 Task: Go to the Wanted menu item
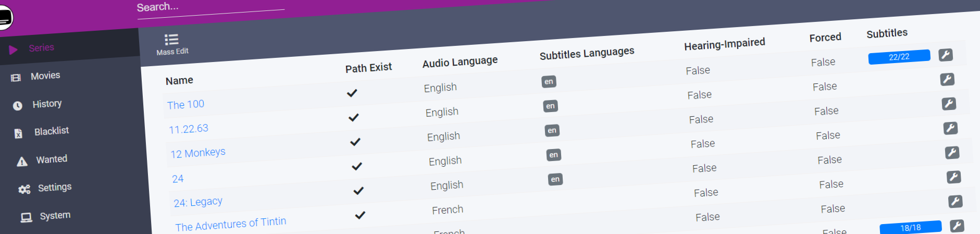[52, 159]
